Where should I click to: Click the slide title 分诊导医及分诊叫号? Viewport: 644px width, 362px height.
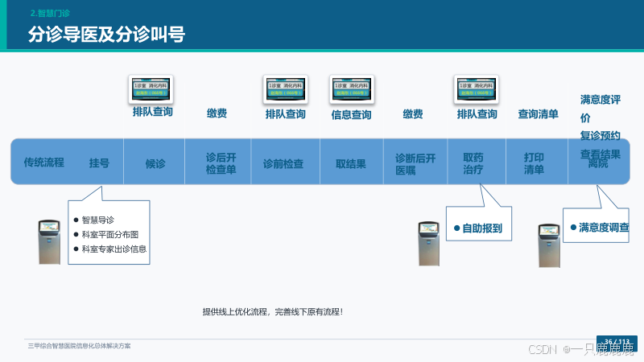(x=107, y=34)
